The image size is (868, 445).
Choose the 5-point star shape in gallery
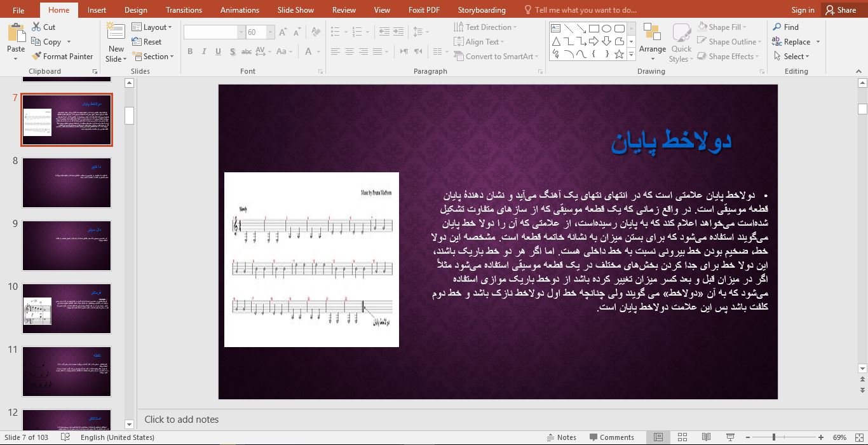tap(620, 54)
